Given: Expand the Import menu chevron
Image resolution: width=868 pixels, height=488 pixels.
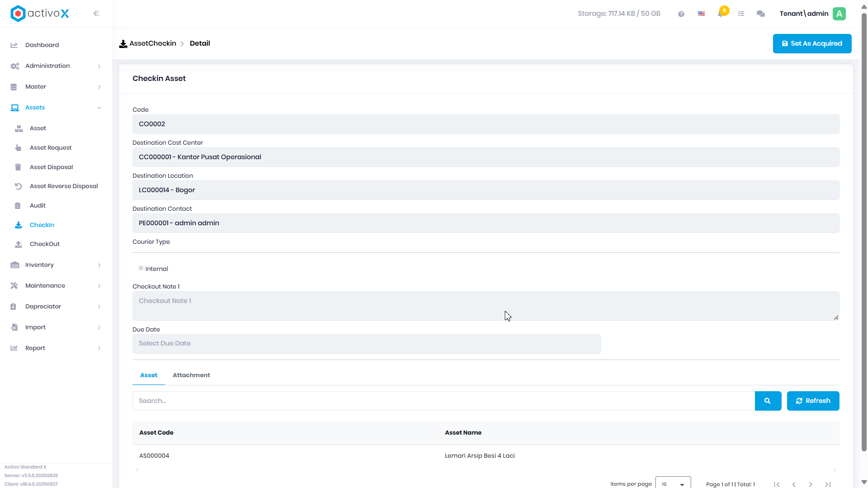Looking at the screenshot, I should [x=99, y=328].
